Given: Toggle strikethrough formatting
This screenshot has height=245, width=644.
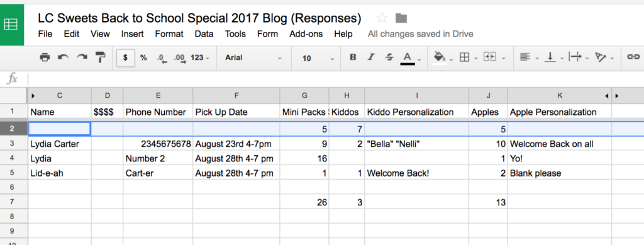Looking at the screenshot, I should pos(389,57).
